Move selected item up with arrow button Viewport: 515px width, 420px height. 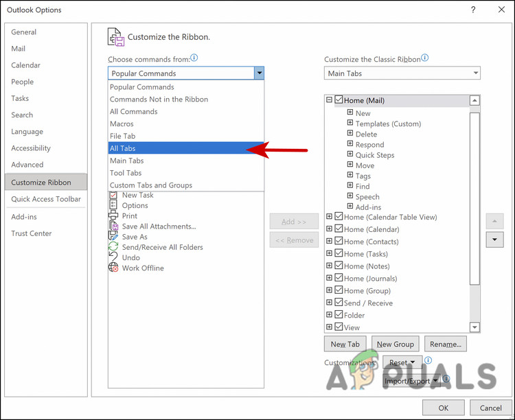pyautogui.click(x=494, y=222)
